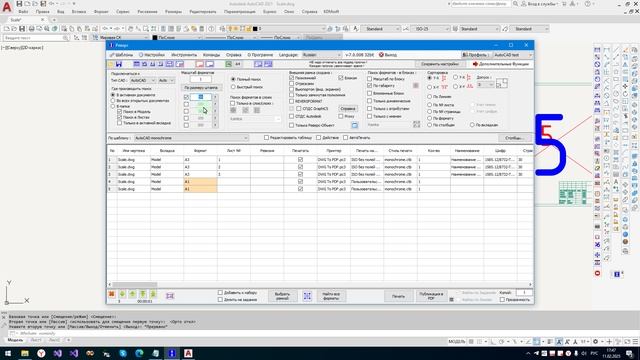Open the Тип CAD AutoCAD dropdown
The width and height of the screenshot is (640, 360).
pos(142,80)
